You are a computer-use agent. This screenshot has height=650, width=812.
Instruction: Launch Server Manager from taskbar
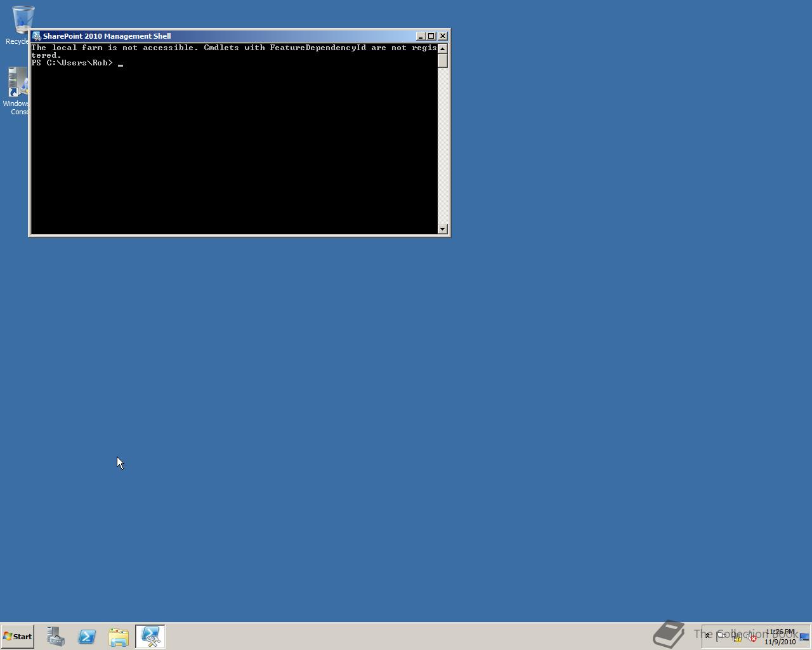pyautogui.click(x=55, y=636)
